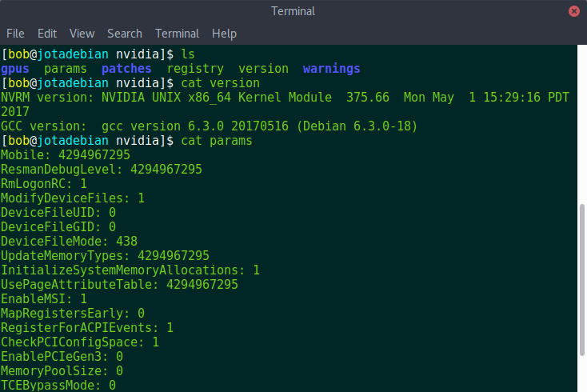Screen dimensions: 587x392
Task: Click the 'InitializeSystemMemoryAllocations: 1' line
Action: tap(130, 270)
